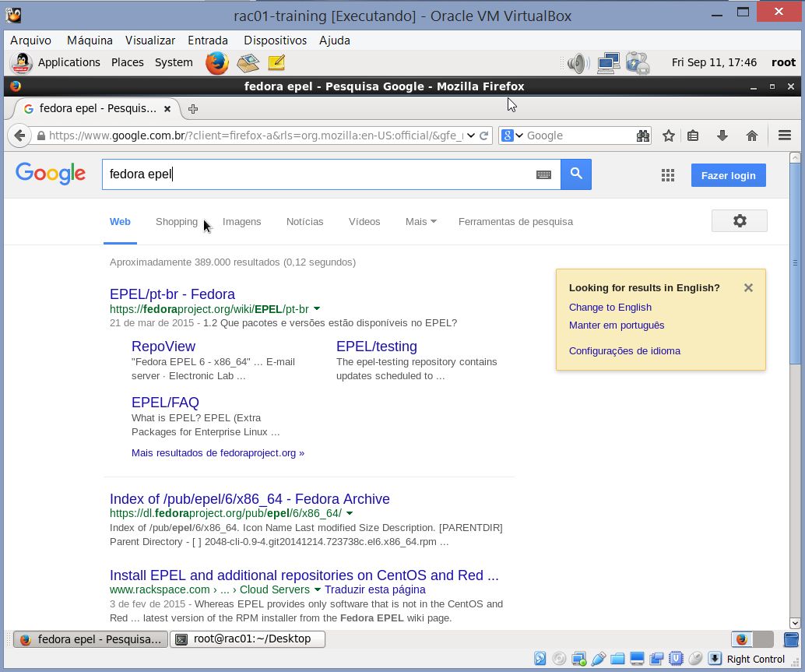The height and width of the screenshot is (672, 805).
Task: Click VirtualBox keyboard capture arrow icon
Action: tap(714, 659)
